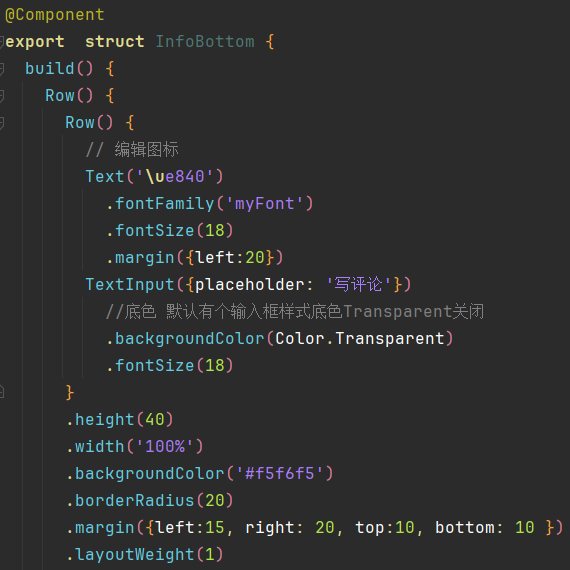Viewport: 570px width, 570px height.
Task: Click the '100%' width string
Action: tap(165, 446)
